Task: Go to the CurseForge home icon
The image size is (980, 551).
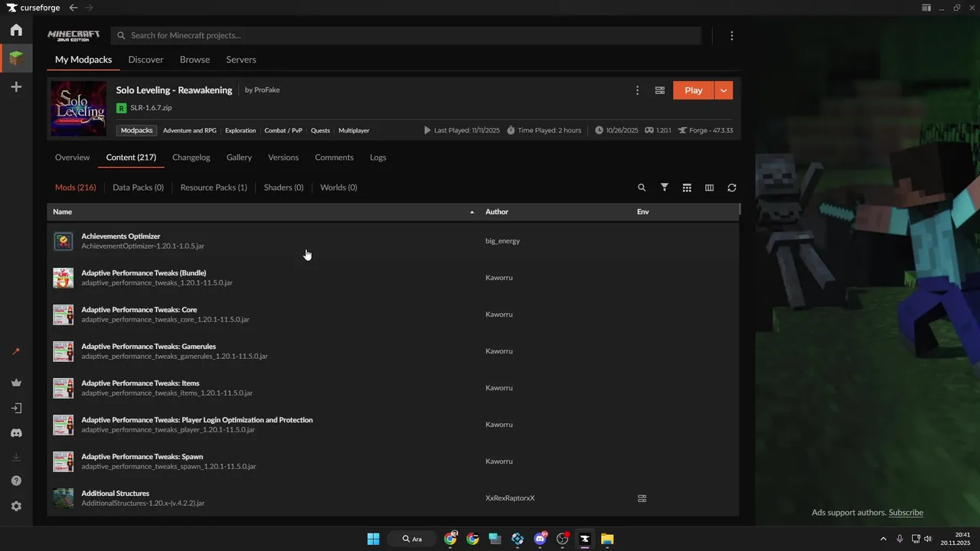Action: pos(16,30)
